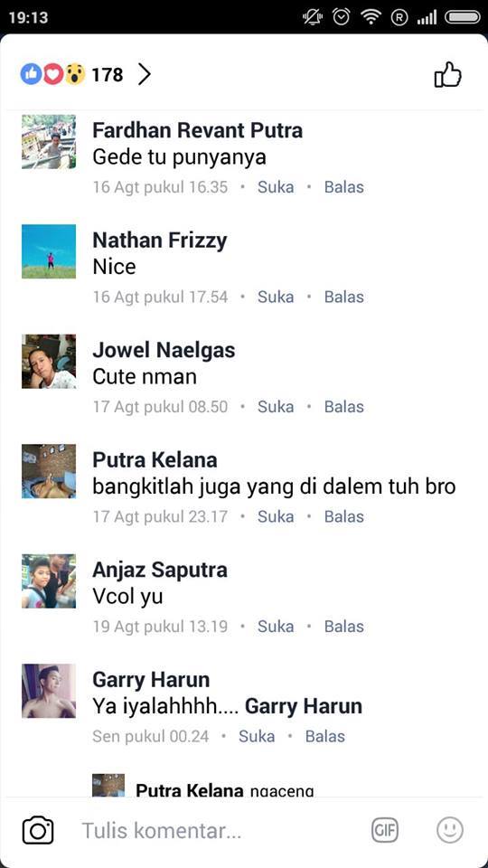Tap the Wi-Fi status bar icon
The height and width of the screenshot is (868, 488).
(x=371, y=17)
